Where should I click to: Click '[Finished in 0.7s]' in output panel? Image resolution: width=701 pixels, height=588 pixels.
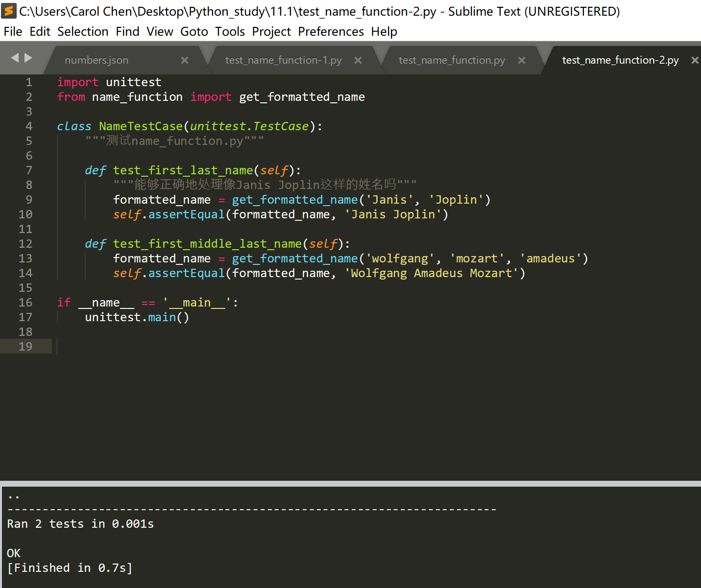pos(70,568)
